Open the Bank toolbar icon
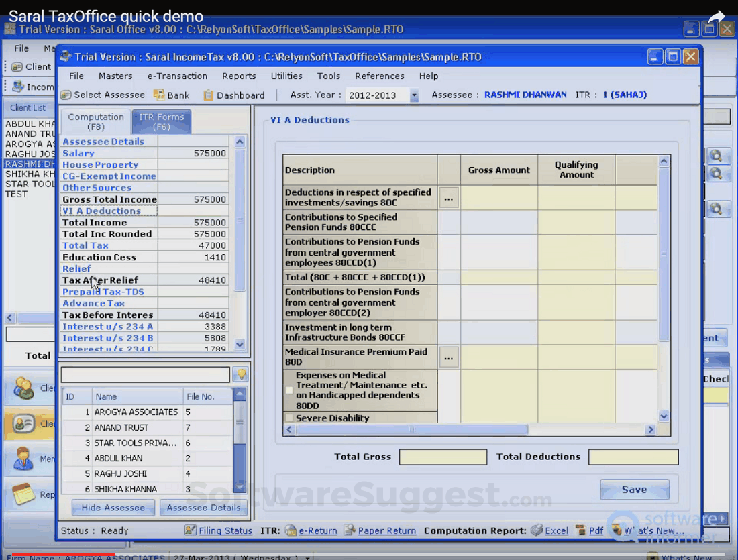Screen dimensions: 738x560 click(159, 95)
